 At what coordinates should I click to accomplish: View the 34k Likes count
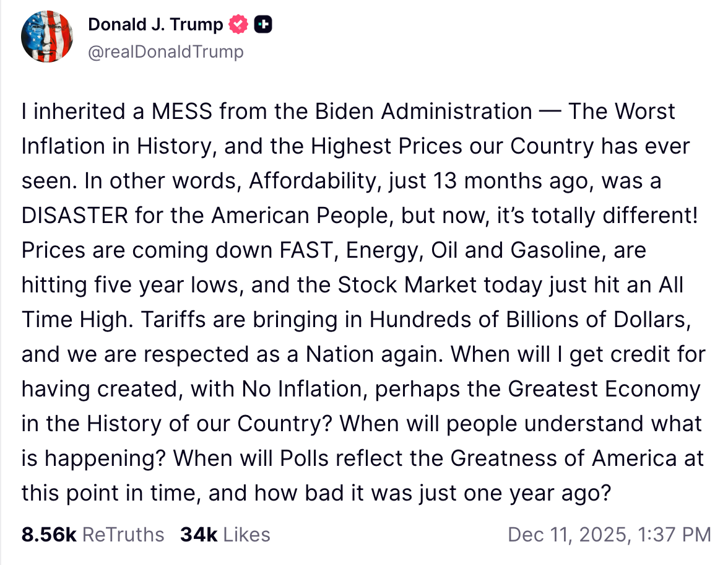198,535
